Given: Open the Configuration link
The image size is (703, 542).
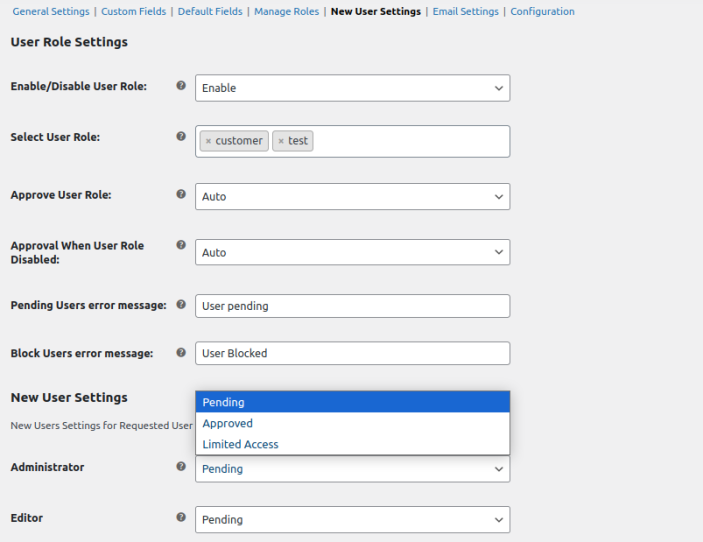Looking at the screenshot, I should [542, 12].
